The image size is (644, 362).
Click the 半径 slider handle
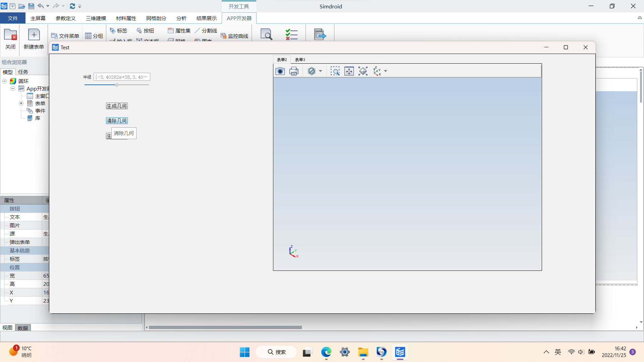(117, 85)
